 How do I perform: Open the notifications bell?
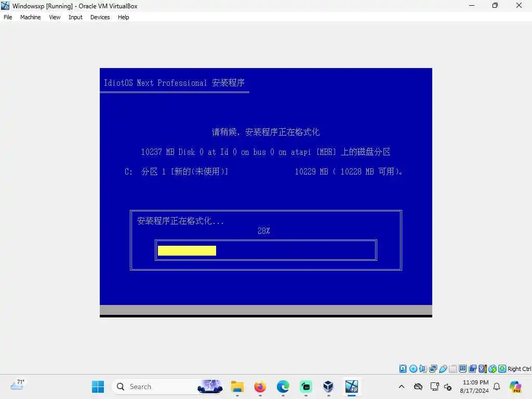[x=497, y=387]
